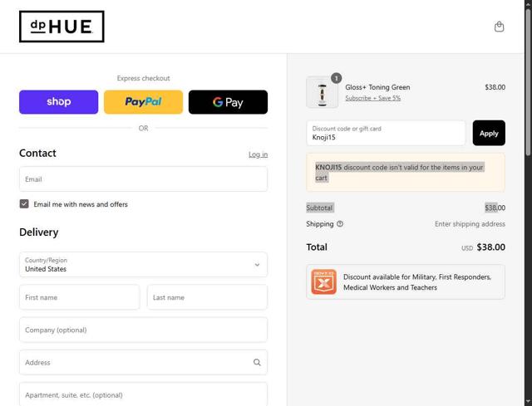Screen dimensions: 532x406
Task: Click Enter shipping address text
Action: 470,224
